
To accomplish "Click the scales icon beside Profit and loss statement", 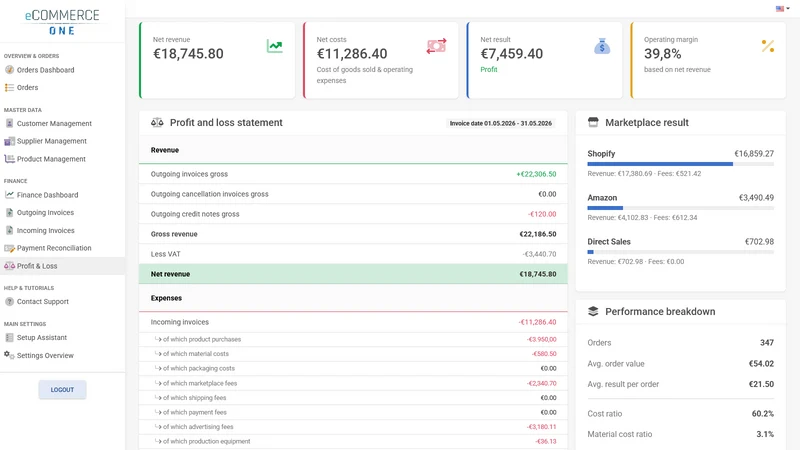I will 157,122.
